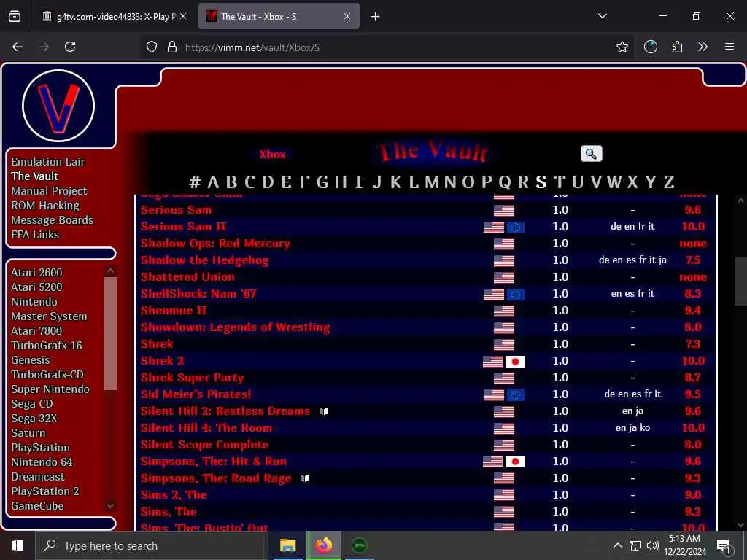The image size is (747, 560).
Task: Click the 10.0 rating for Shrek 2
Action: pyautogui.click(x=693, y=361)
